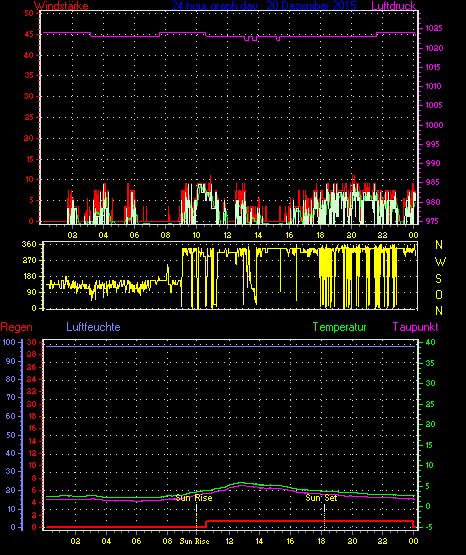Image resolution: width=466 pixels, height=555 pixels.
Task: Click the 1000 value on the pressure axis
Action: pos(434,125)
